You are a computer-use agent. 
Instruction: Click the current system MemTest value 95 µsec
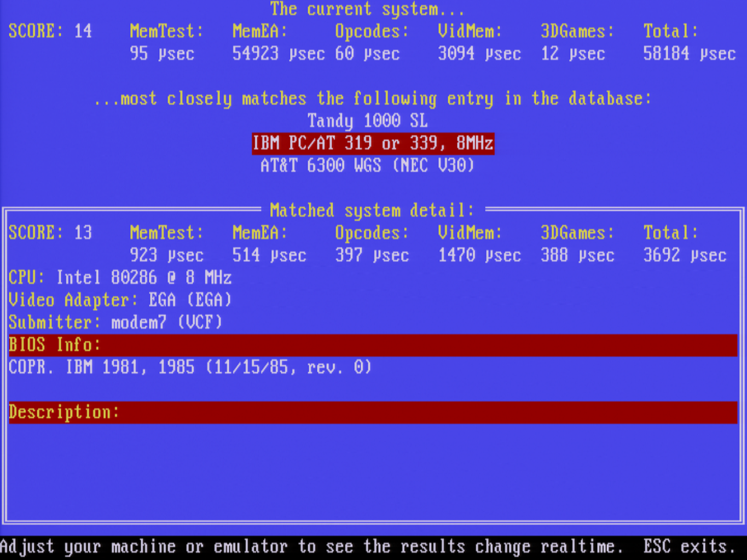[x=162, y=54]
